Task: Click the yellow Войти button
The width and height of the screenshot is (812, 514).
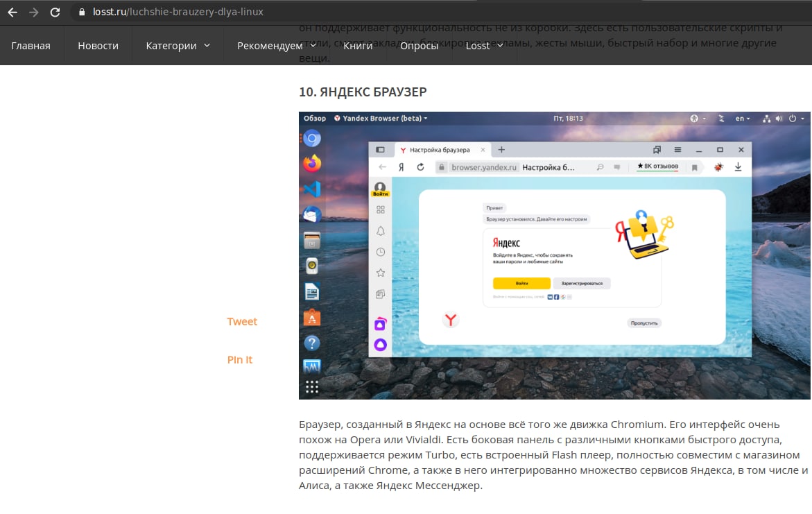Action: (x=521, y=284)
